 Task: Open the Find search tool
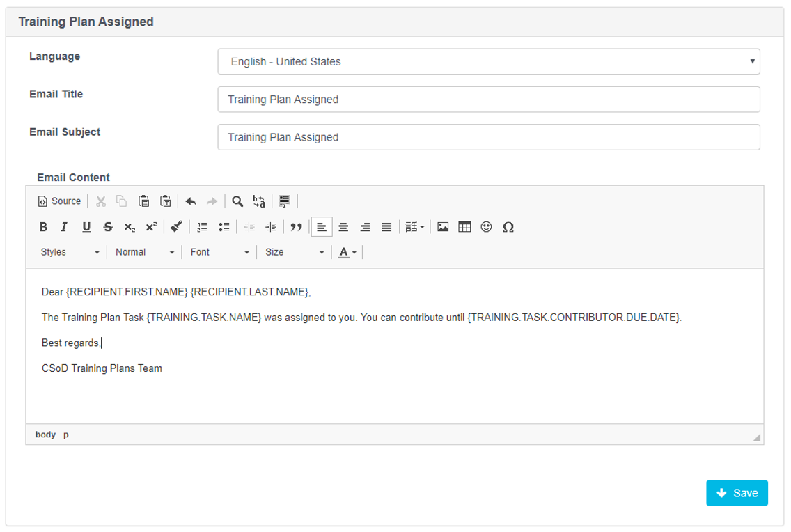237,201
